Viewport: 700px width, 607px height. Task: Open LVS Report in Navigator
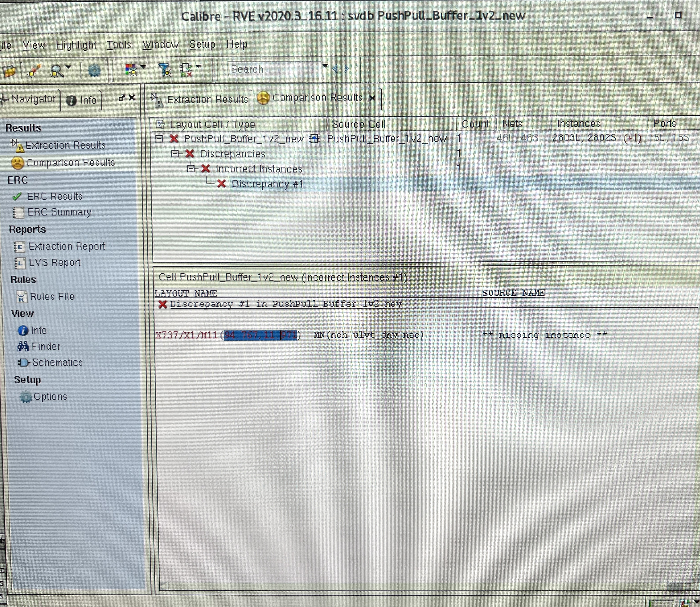point(47,263)
